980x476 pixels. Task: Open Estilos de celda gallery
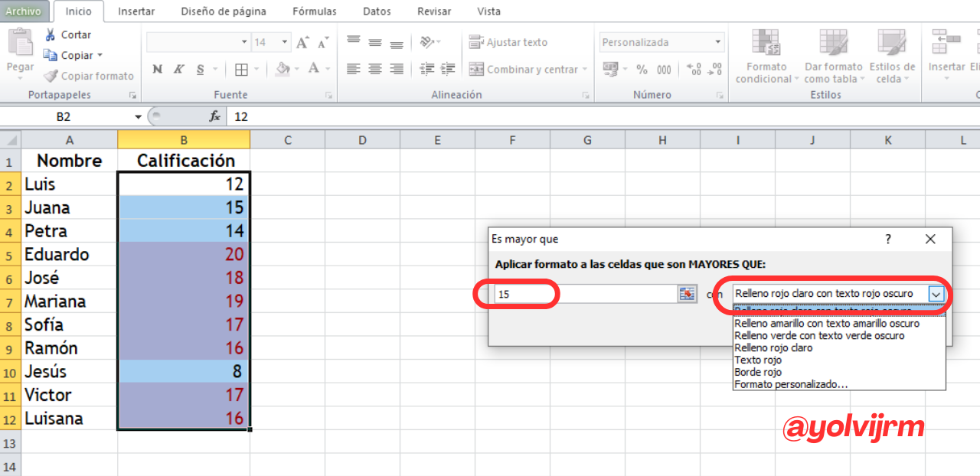[x=892, y=57]
